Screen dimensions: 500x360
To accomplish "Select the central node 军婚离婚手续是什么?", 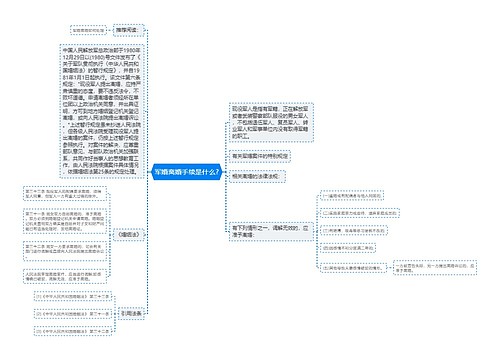I will [186, 172].
